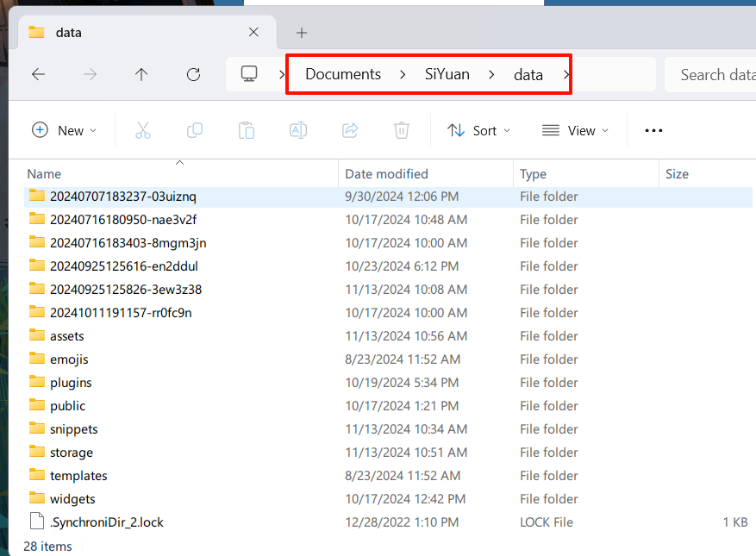Expand the chevron after data in path
Viewport: 756px width, 556px height.
566,75
